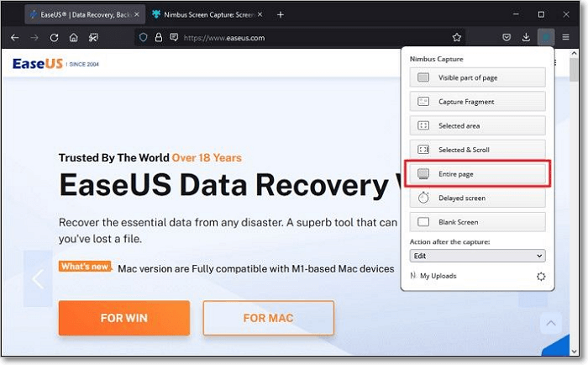Image resolution: width=588 pixels, height=365 pixels.
Task: Open the downloads arrow icon
Action: pos(527,37)
